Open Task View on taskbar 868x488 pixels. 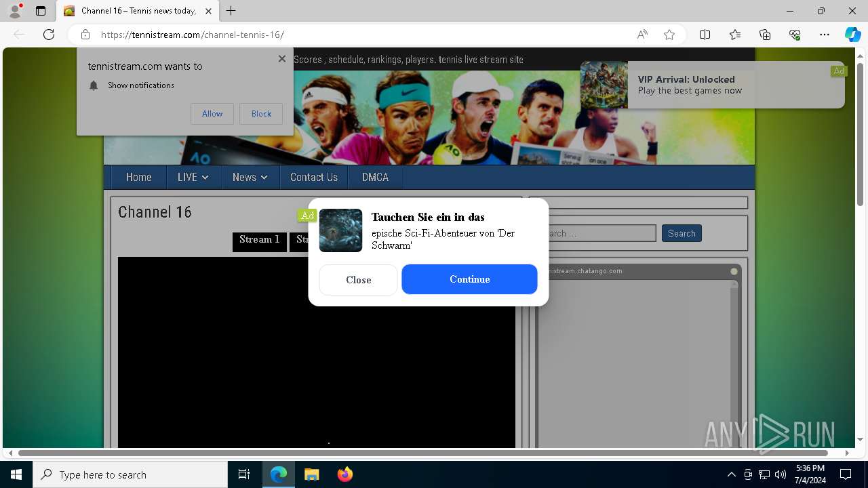pyautogui.click(x=244, y=474)
